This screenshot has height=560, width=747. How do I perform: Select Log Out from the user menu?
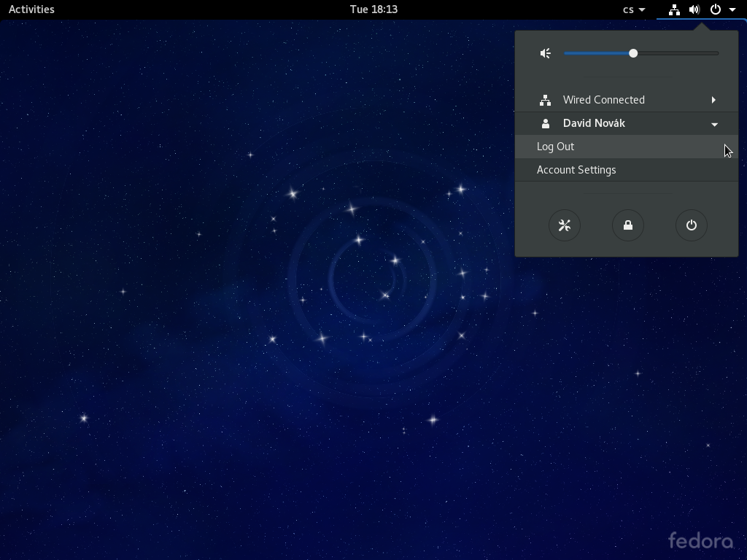[556, 147]
